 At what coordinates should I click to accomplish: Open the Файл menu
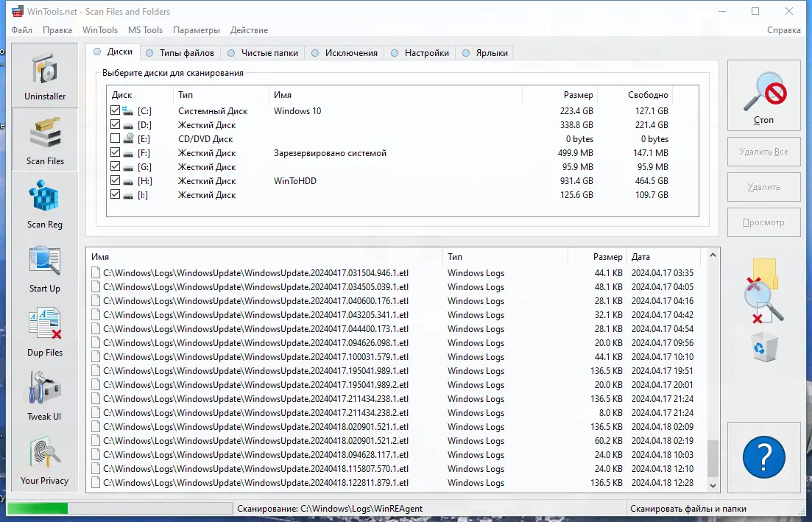22,30
